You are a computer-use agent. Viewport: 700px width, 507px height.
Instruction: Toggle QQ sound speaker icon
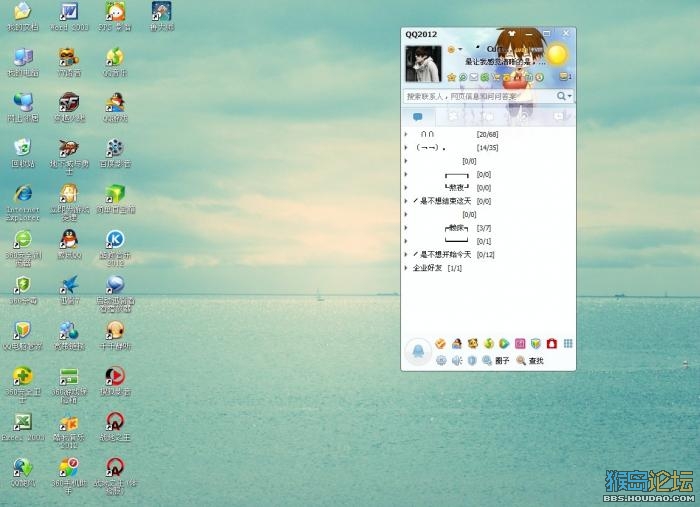[457, 360]
